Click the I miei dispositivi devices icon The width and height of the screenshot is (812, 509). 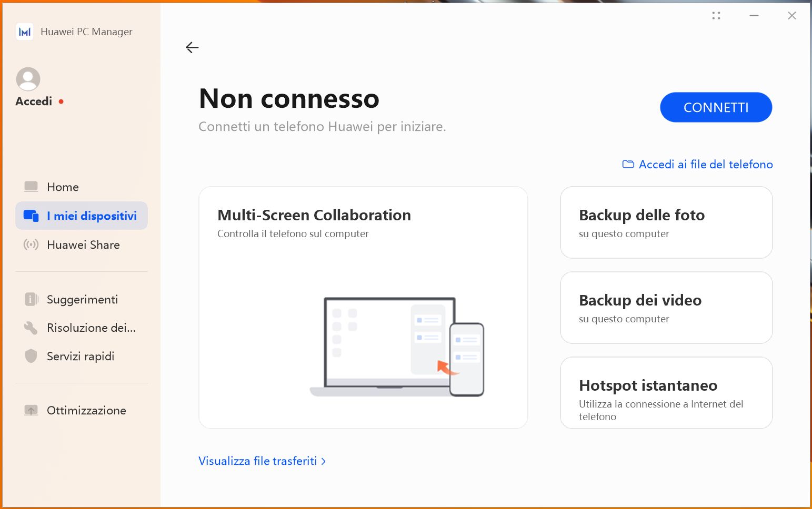[x=31, y=216]
